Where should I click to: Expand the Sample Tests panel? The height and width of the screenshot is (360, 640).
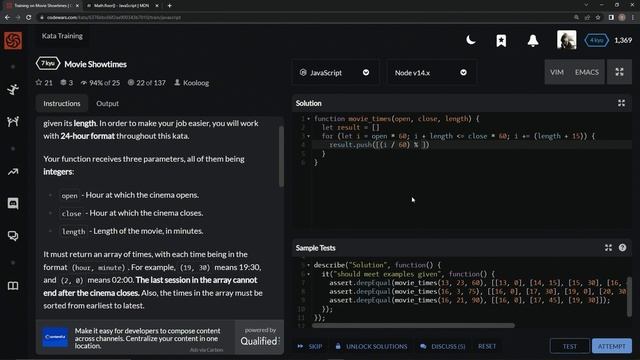coord(608,248)
